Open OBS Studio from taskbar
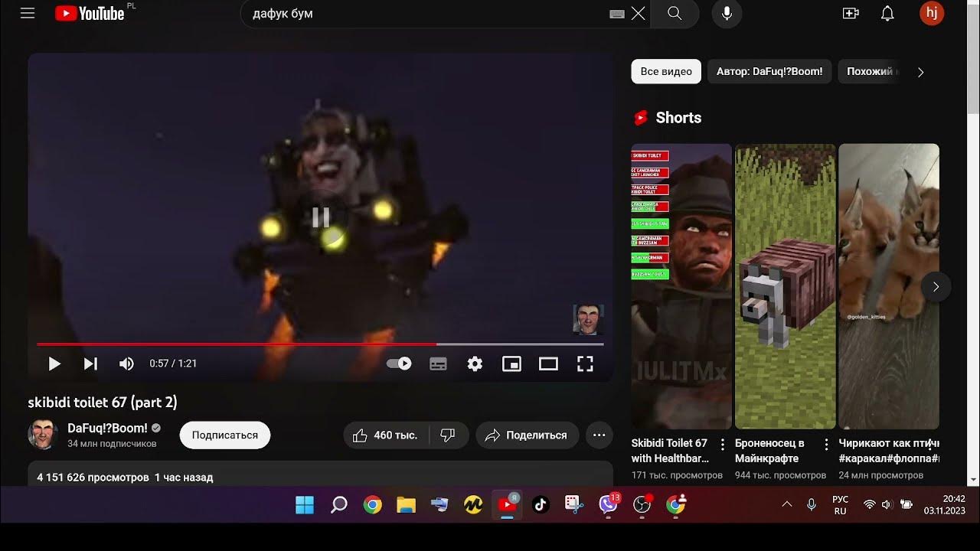This screenshot has height=551, width=980. click(x=642, y=504)
